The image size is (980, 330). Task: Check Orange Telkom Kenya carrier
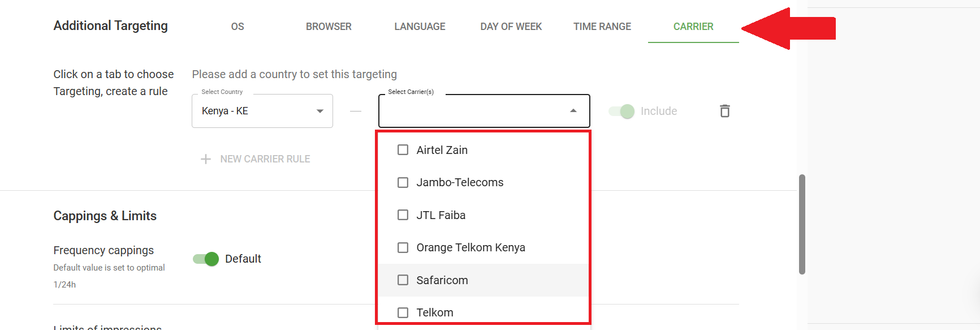(403, 247)
